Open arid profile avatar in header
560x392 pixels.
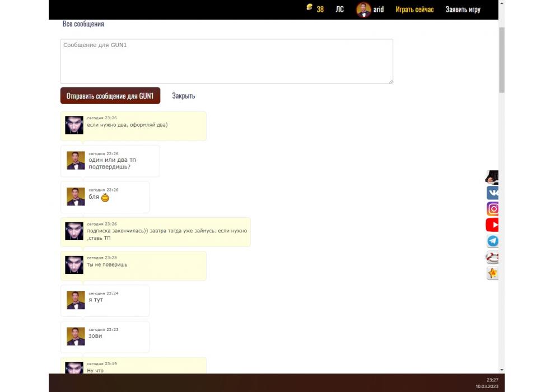click(363, 10)
